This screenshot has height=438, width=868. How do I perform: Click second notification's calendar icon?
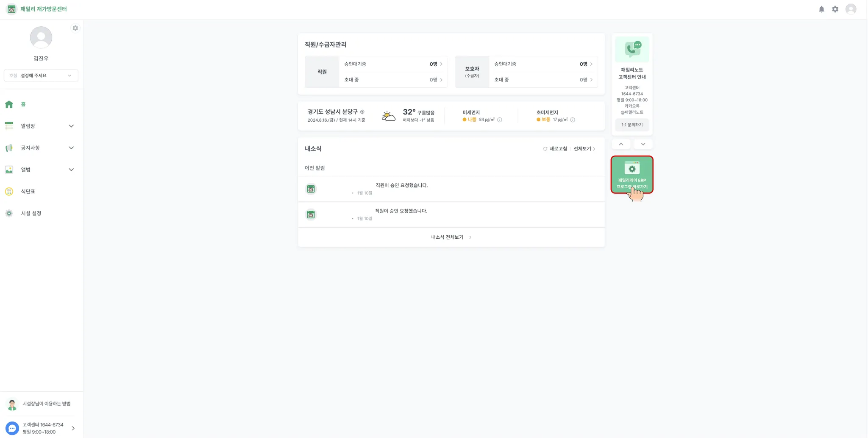311,215
